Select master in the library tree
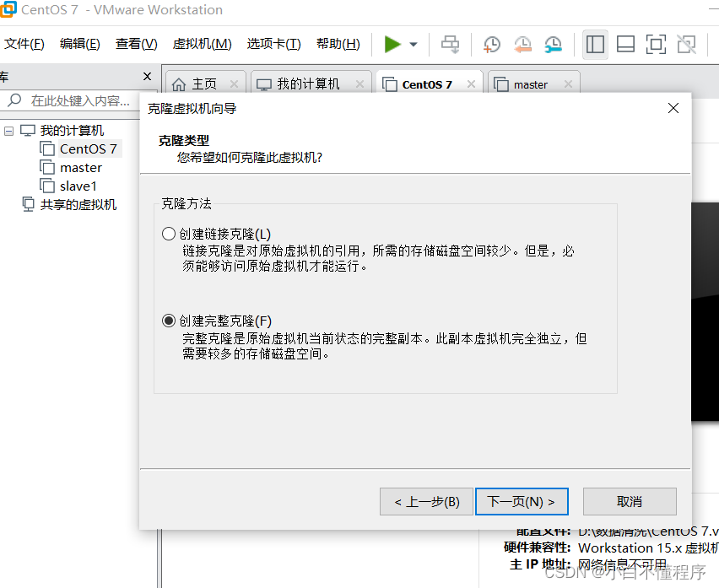This screenshot has height=588, width=719. [81, 168]
